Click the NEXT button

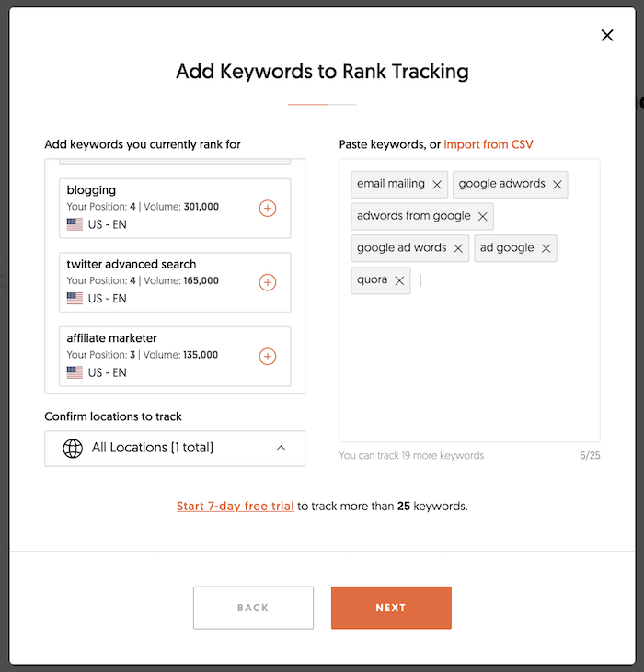(391, 608)
